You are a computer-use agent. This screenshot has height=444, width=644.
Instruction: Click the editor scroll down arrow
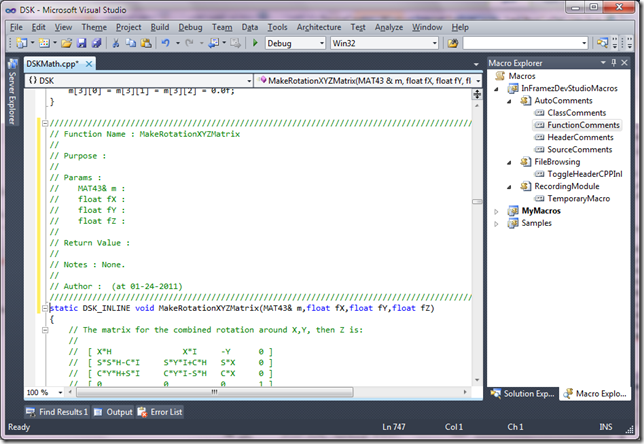477,380
